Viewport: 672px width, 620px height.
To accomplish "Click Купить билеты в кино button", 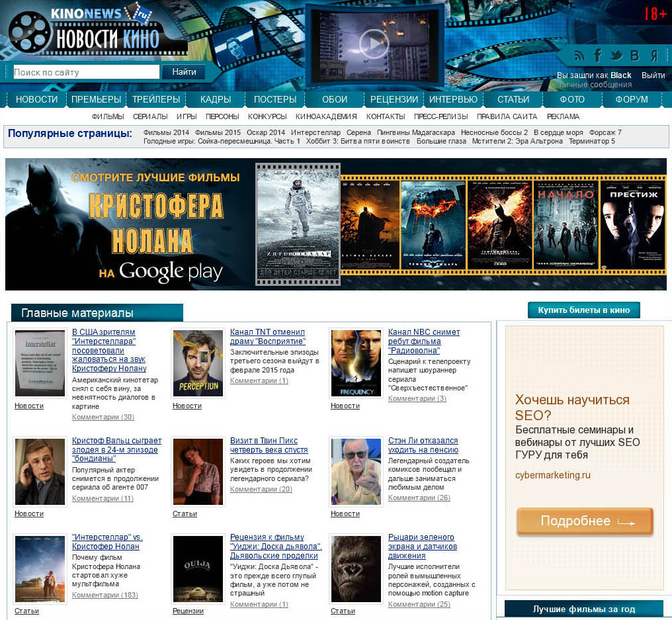I will click(584, 310).
